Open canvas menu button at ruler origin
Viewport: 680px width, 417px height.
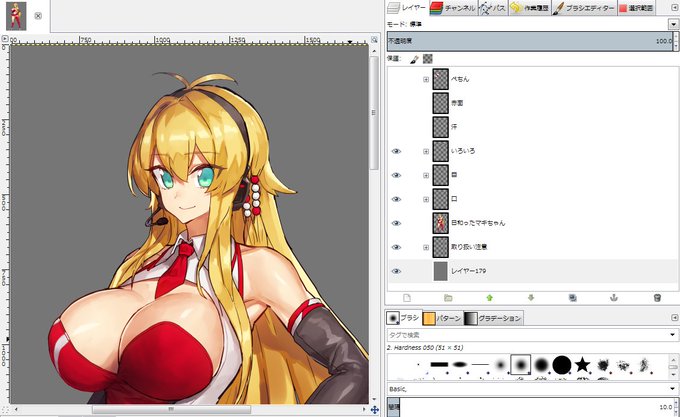(5, 39)
